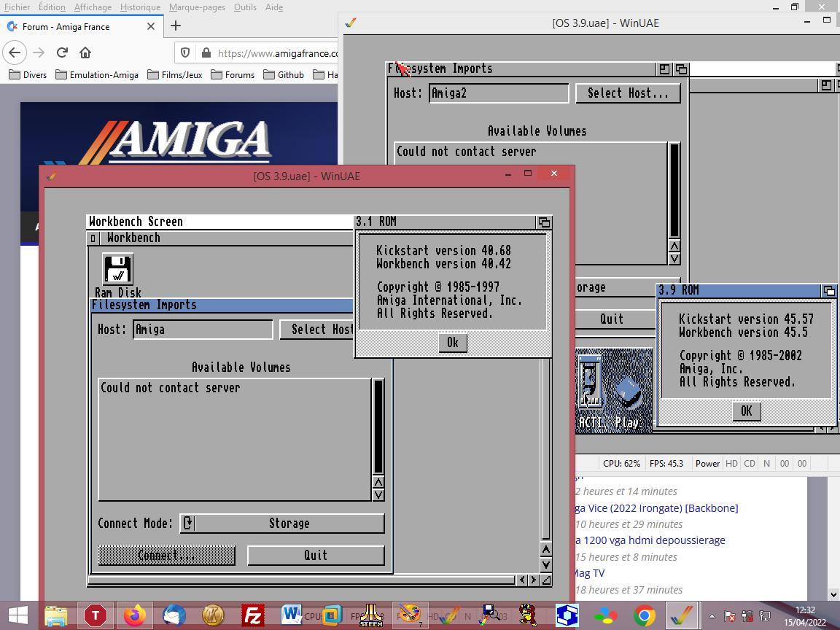Open the gold round K taskbar icon
The height and width of the screenshot is (630, 840).
(x=213, y=615)
